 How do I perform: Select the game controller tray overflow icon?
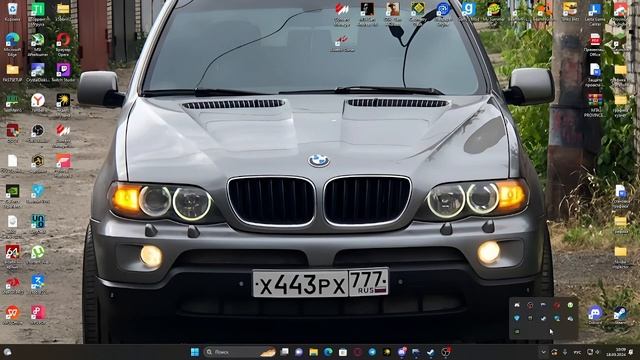517,305
